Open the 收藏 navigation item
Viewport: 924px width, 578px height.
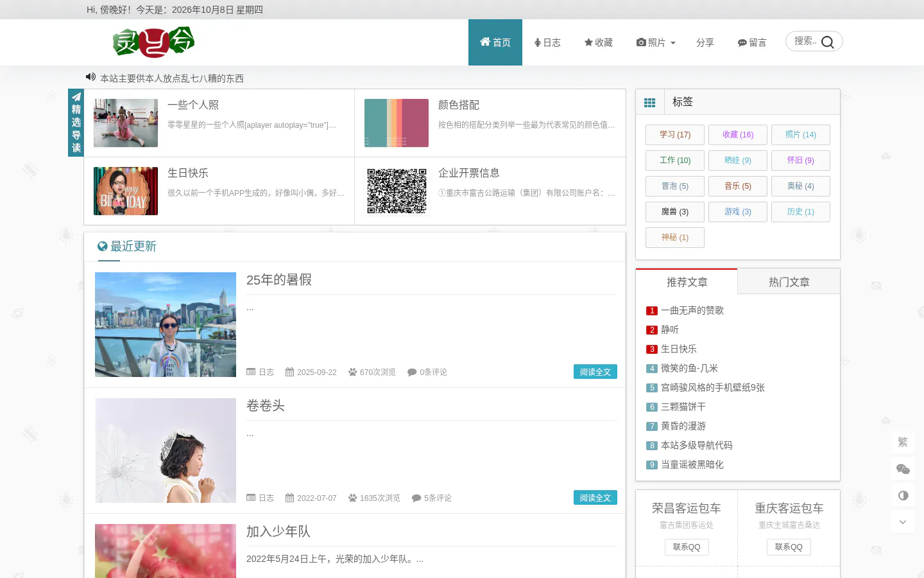(x=598, y=42)
